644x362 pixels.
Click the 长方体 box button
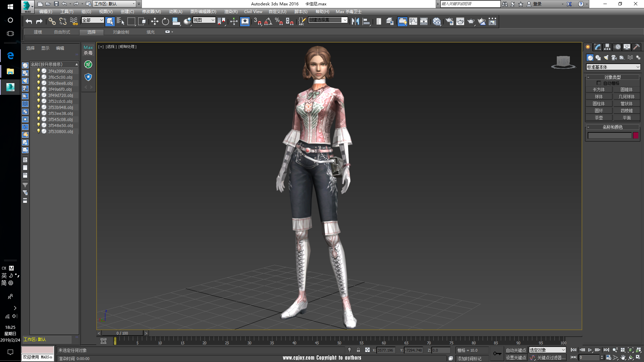coord(599,89)
